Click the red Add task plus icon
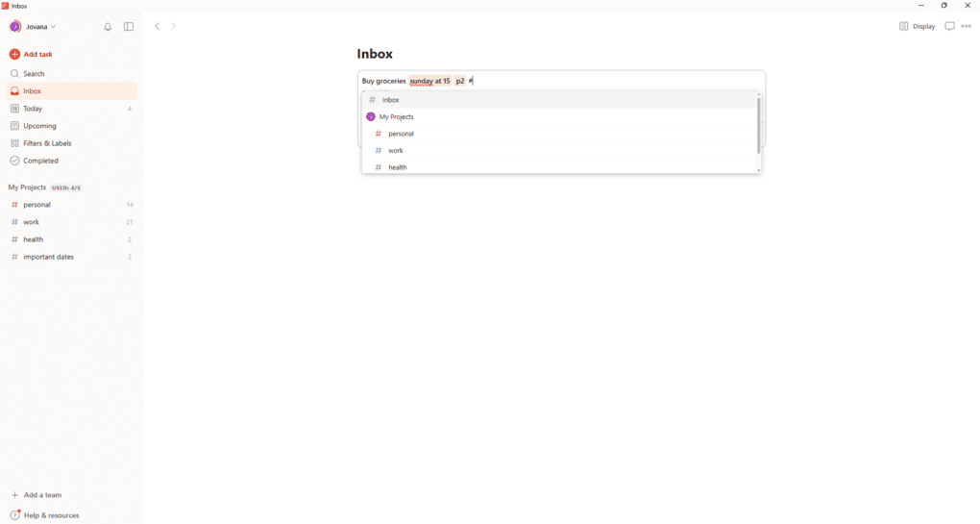 [14, 55]
